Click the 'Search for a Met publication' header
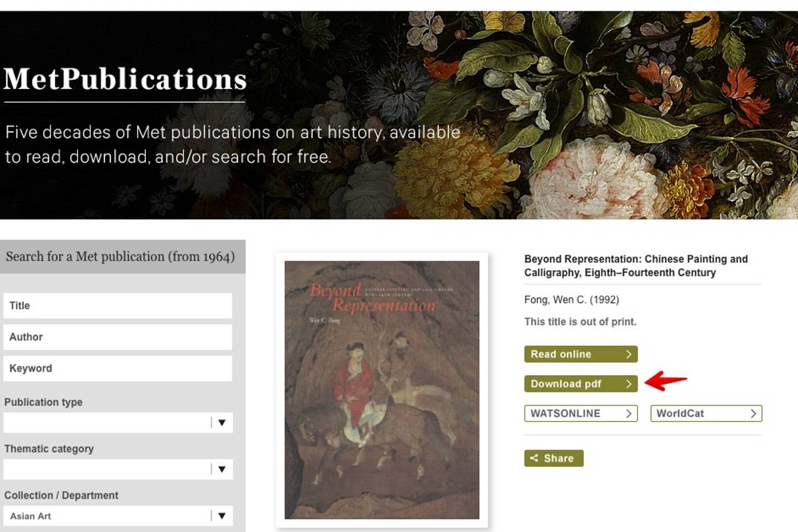 (x=120, y=257)
